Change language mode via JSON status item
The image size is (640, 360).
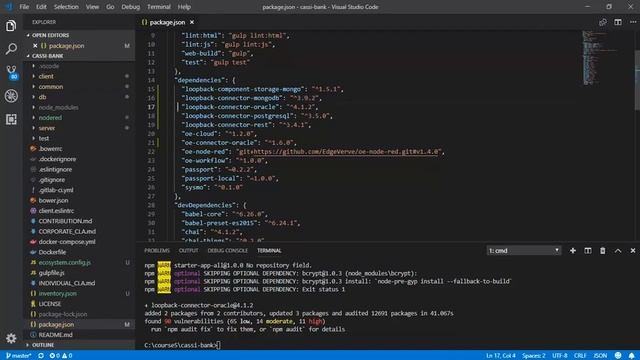[600, 356]
